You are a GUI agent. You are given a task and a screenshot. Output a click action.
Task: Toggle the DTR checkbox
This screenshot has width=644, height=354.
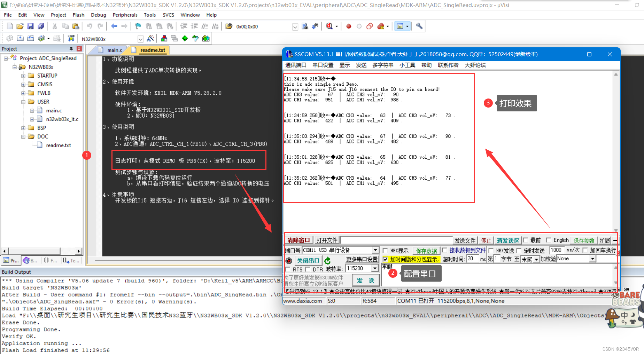click(x=308, y=269)
